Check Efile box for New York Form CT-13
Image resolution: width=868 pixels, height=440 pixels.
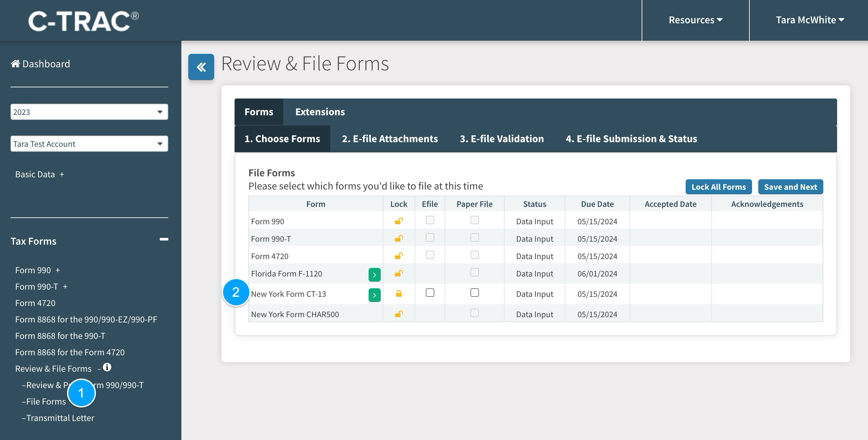(430, 293)
